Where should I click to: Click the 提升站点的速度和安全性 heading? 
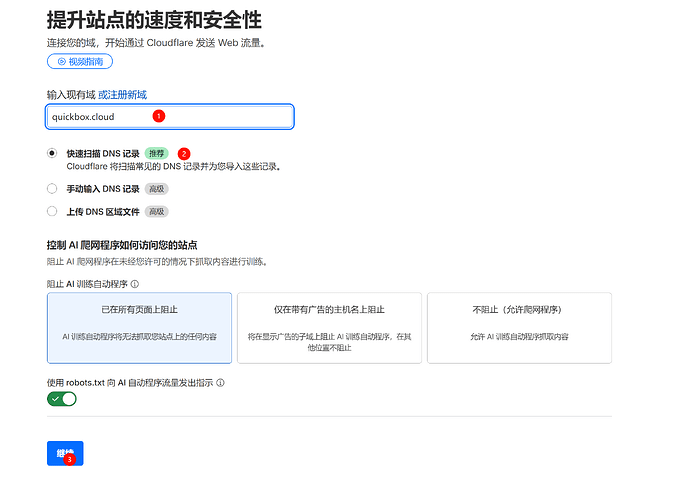(x=154, y=20)
